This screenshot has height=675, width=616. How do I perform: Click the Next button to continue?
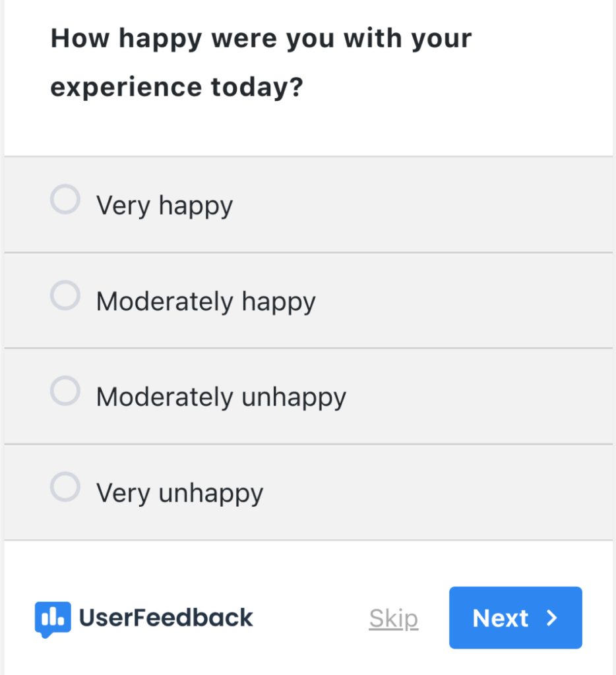(x=515, y=618)
